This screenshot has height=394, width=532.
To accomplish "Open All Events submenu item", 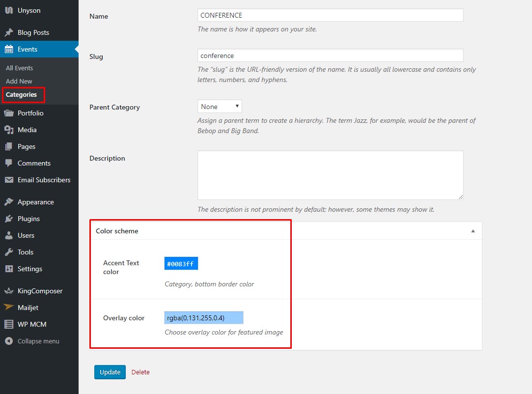I will (19, 68).
